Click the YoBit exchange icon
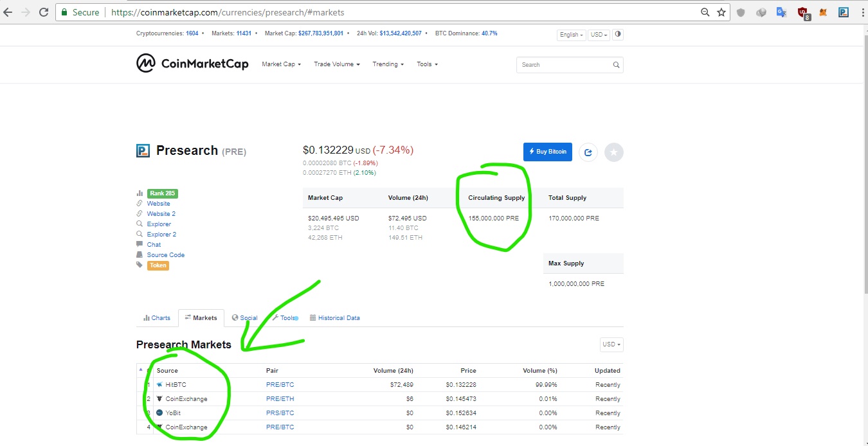This screenshot has width=868, height=446. [159, 413]
